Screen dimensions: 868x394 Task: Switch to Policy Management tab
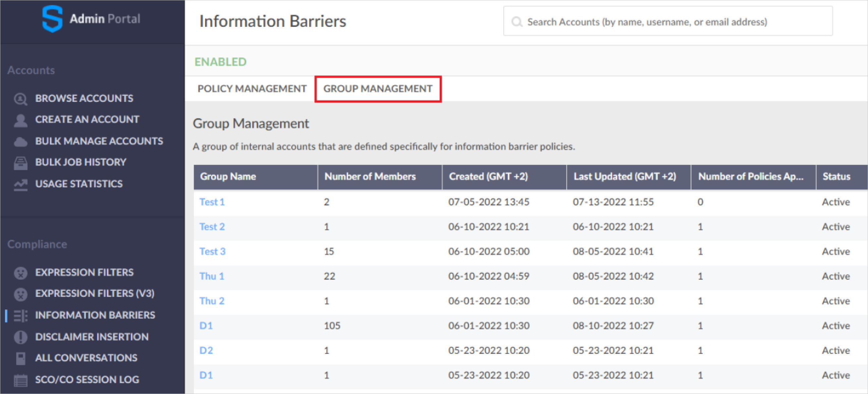click(x=252, y=89)
